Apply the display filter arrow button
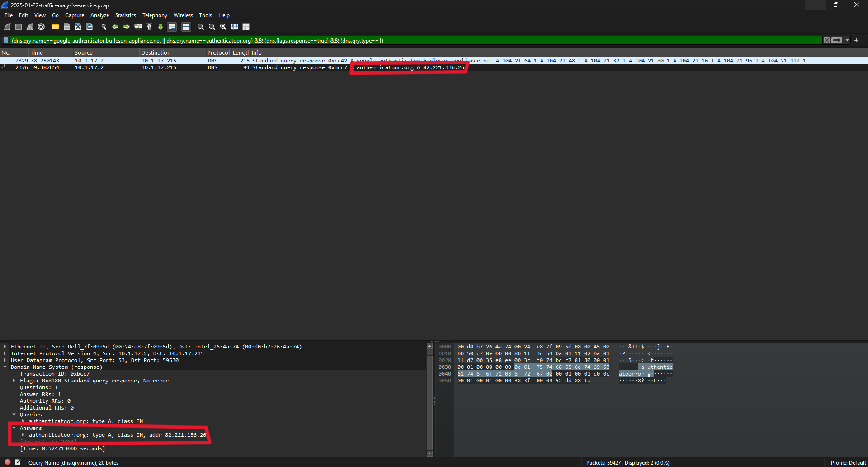This screenshot has height=467, width=868. click(x=837, y=41)
